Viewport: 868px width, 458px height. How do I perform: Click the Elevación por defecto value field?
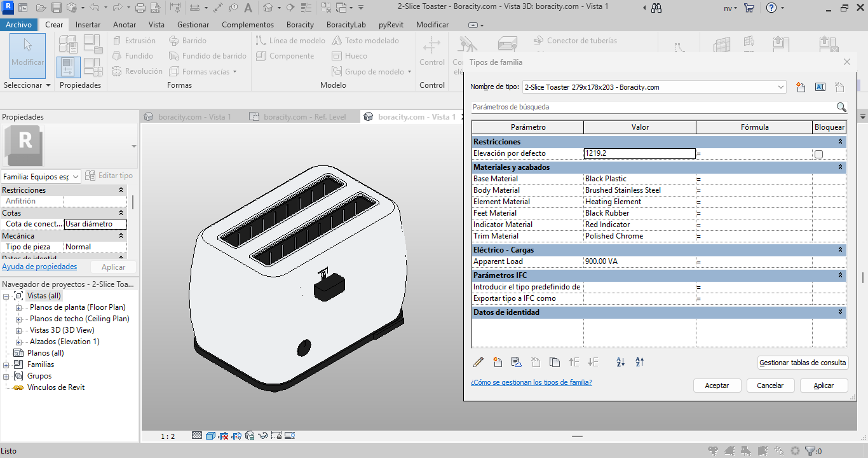[640, 153]
